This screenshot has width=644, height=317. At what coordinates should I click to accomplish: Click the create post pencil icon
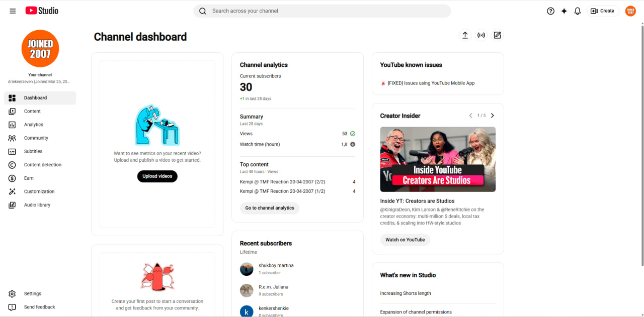(x=497, y=35)
